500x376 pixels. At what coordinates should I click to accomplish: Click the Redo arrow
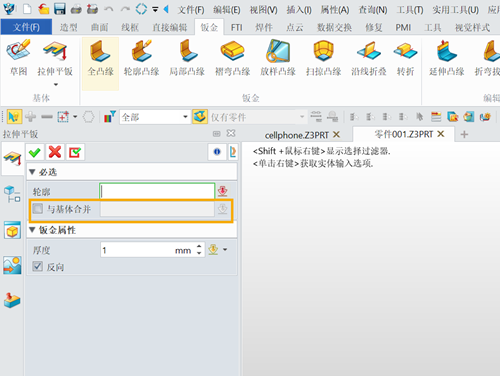[125, 9]
